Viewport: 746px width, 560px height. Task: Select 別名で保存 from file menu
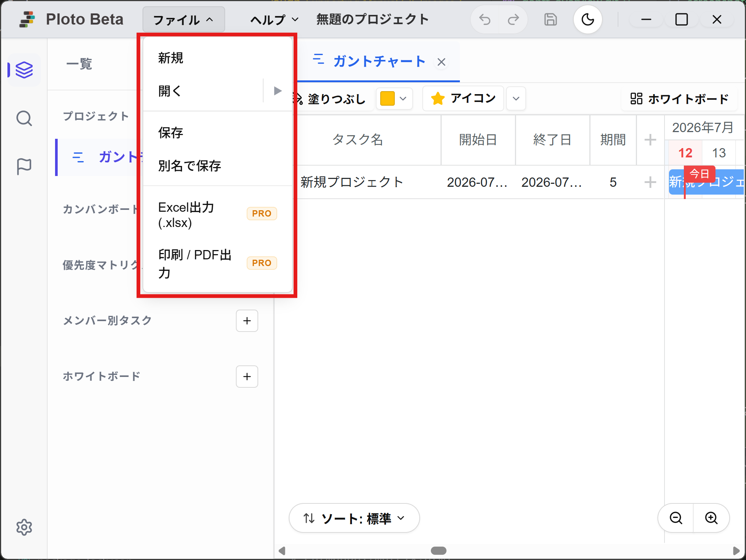218,166
